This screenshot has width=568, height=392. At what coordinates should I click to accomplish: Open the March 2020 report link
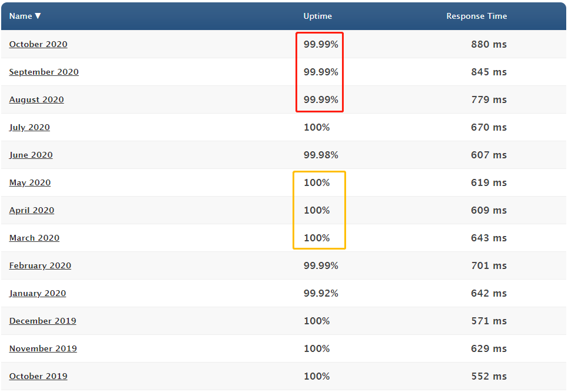pyautogui.click(x=34, y=238)
